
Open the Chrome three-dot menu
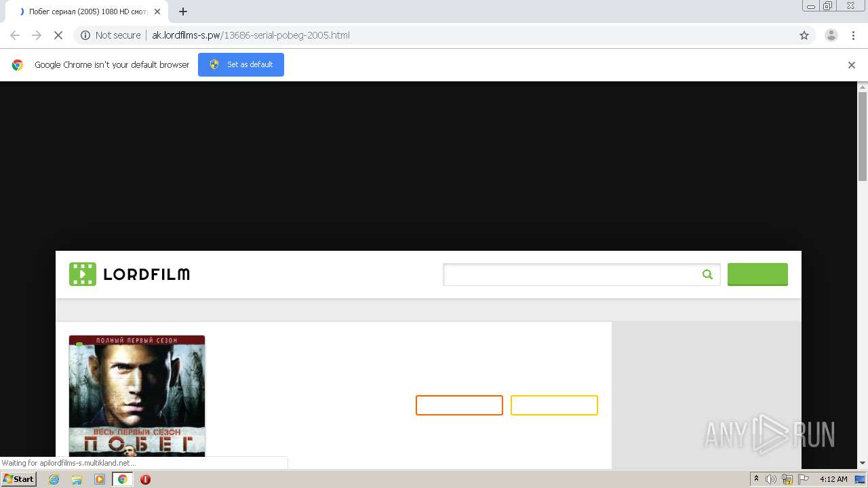(853, 35)
